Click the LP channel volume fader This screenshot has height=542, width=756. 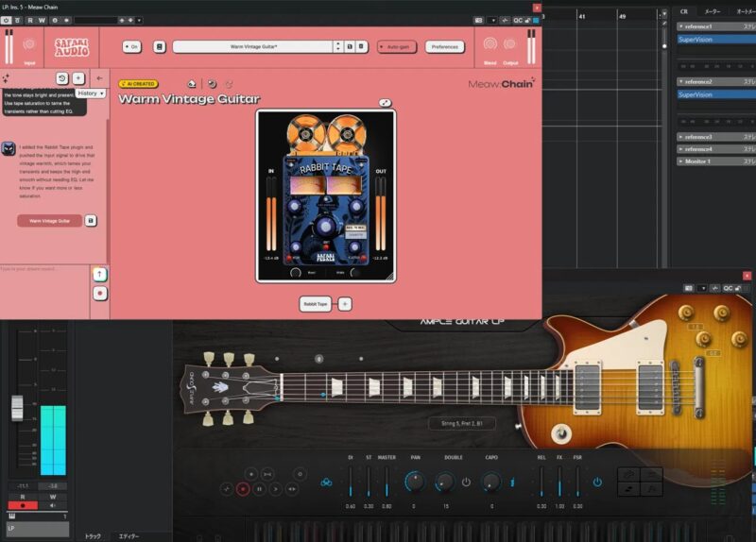pos(17,408)
